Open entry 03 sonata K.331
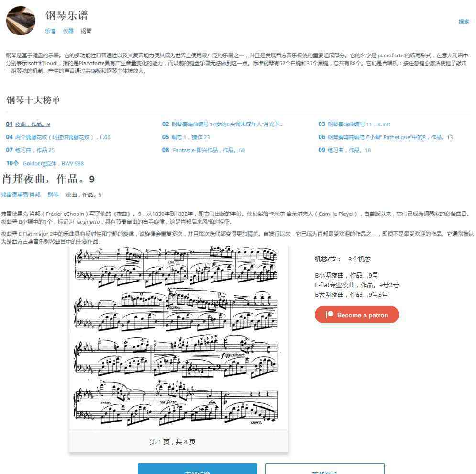The height and width of the screenshot is (474, 476). 354,124
